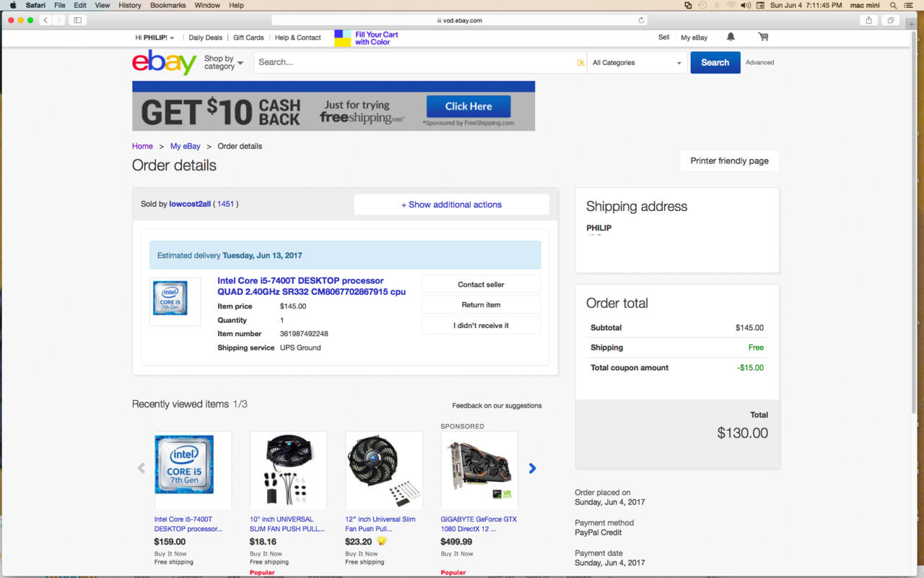
Task: Click the Return item button
Action: click(481, 305)
